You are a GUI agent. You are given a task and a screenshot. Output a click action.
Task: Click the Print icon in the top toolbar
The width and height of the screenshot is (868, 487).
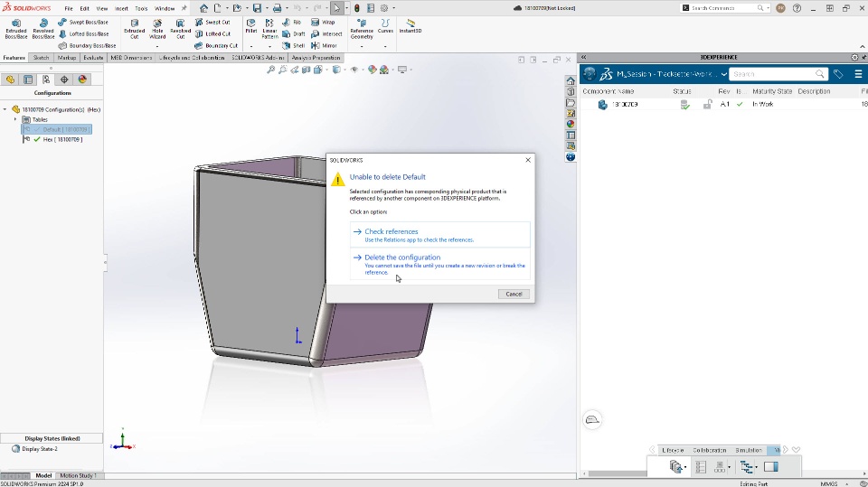click(x=277, y=8)
